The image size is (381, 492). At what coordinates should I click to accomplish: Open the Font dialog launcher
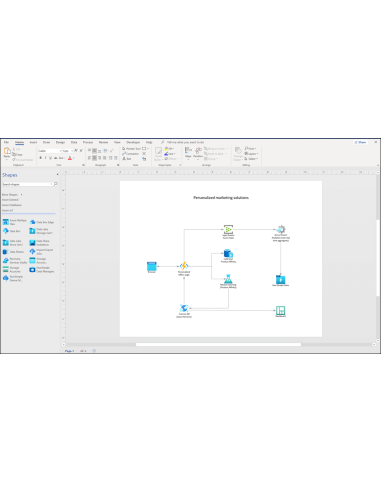click(x=84, y=165)
